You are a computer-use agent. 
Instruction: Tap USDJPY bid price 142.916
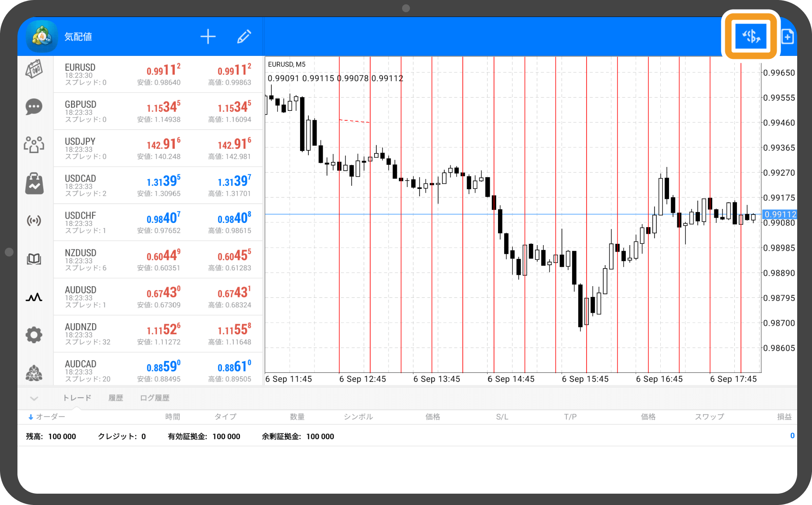tap(164, 144)
